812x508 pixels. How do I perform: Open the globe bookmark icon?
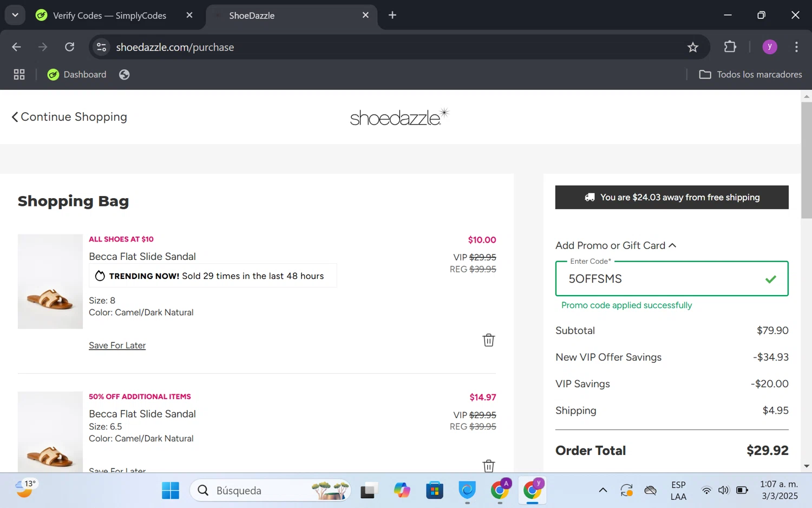(125, 75)
